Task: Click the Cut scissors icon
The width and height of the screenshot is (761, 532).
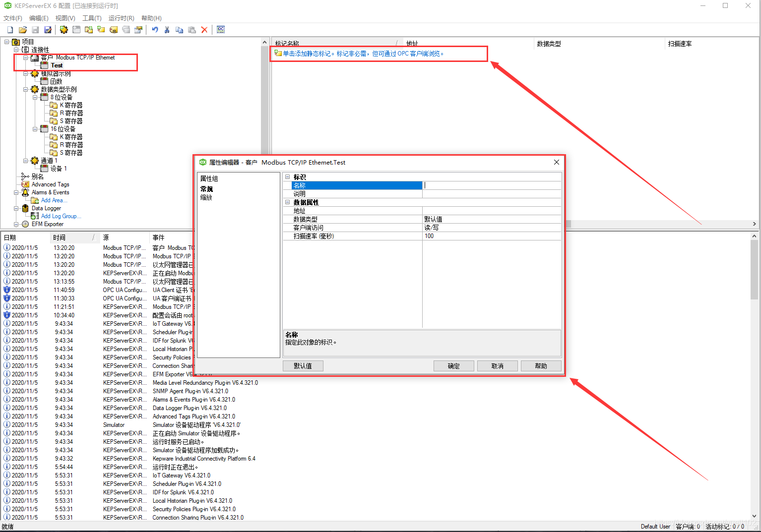Action: 167,30
